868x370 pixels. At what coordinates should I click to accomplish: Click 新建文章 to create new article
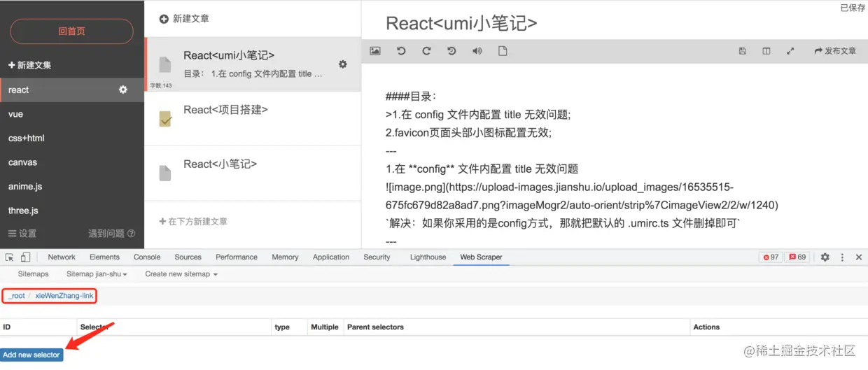click(184, 19)
